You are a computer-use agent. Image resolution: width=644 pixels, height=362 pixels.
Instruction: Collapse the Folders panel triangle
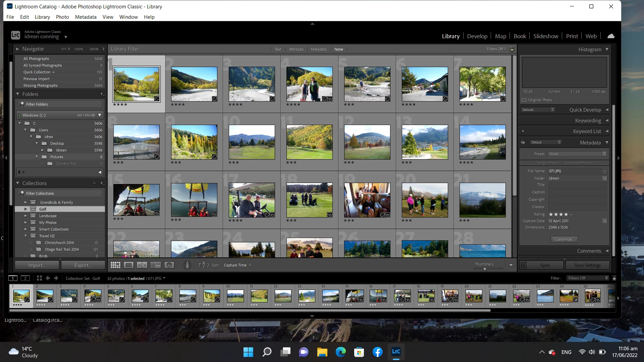(x=18, y=94)
